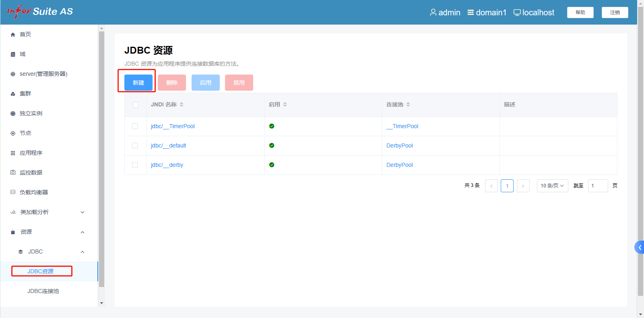
Task: Click the blue side panel arrow tab
Action: [639, 247]
